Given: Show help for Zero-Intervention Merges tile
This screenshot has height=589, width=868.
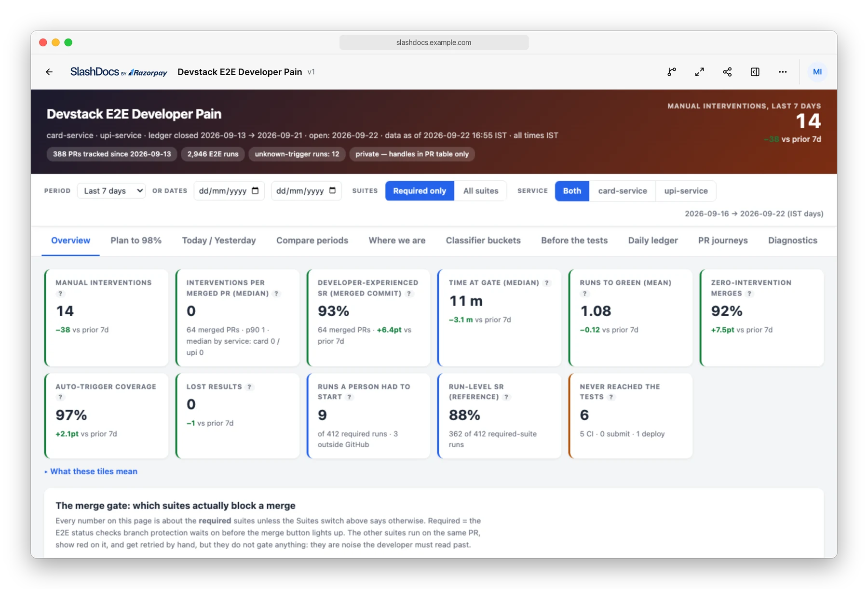Looking at the screenshot, I should (749, 294).
